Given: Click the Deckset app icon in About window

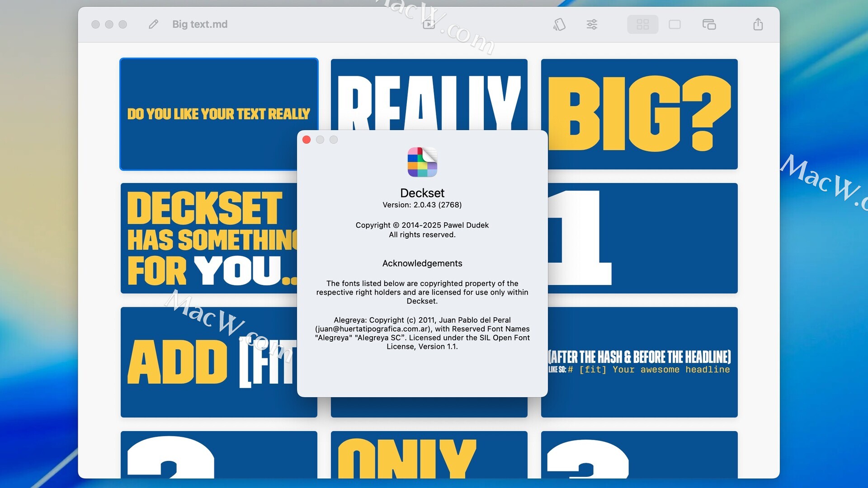Looking at the screenshot, I should coord(422,162).
